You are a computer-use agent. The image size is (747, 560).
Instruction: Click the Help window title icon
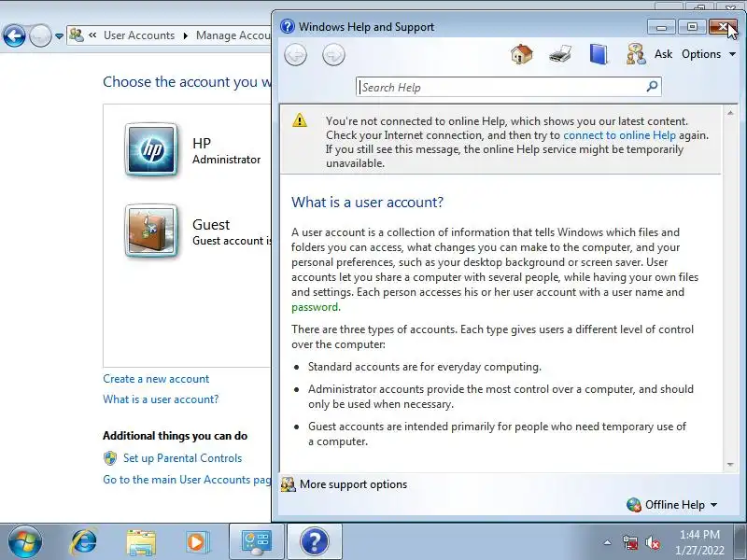pos(288,26)
